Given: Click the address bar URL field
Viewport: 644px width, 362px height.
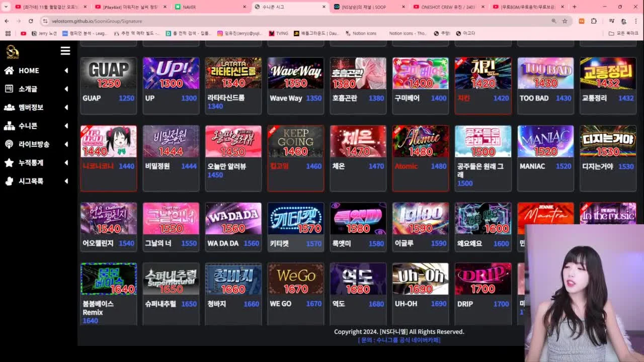Looking at the screenshot, I should click(297, 21).
